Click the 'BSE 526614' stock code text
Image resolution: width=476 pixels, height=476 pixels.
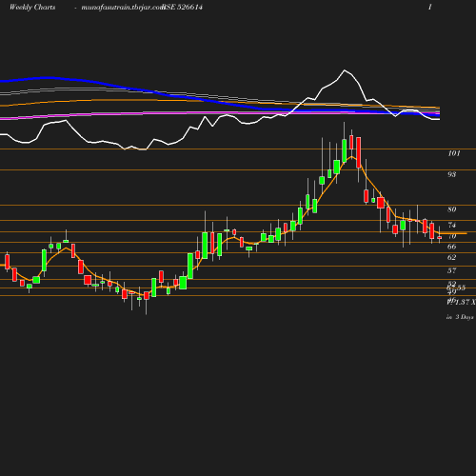[x=182, y=7]
